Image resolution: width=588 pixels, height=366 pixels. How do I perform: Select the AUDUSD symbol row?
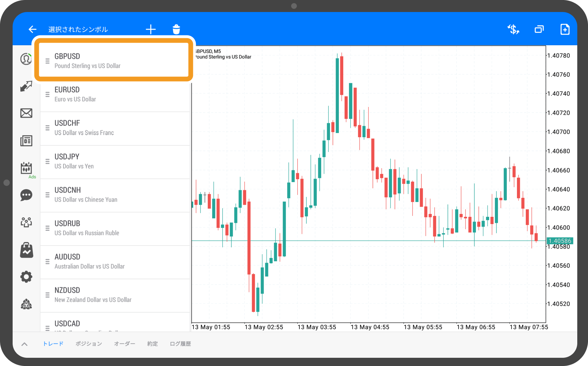point(115,262)
